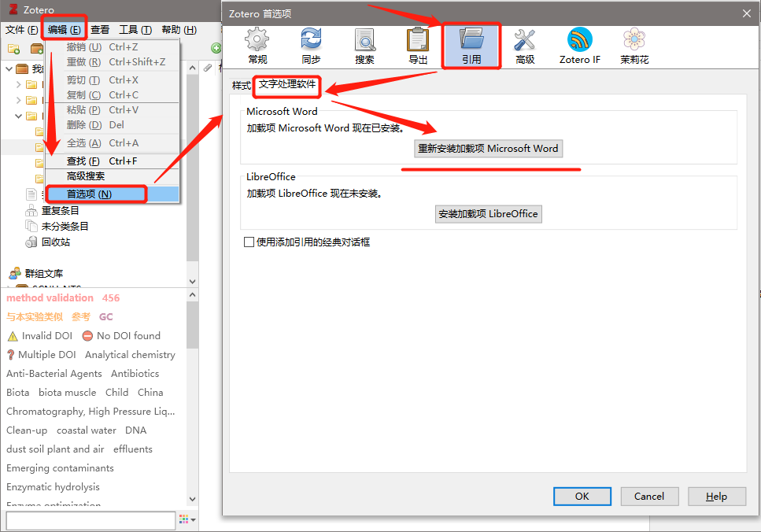761x532 pixels.
Task: Filter by the DNA tag
Action: [x=135, y=430]
